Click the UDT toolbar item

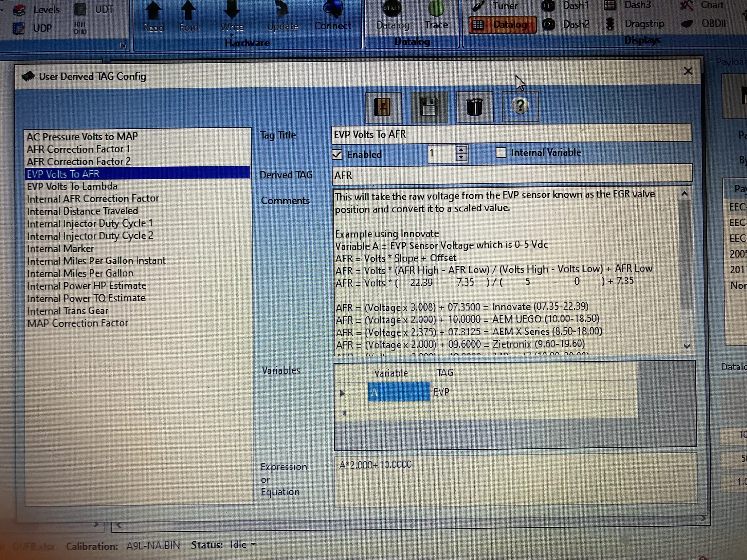pos(94,10)
